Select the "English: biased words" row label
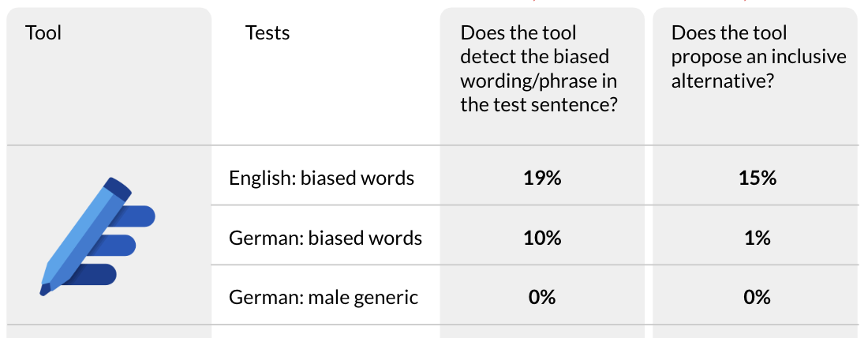This screenshot has width=868, height=338. click(321, 178)
